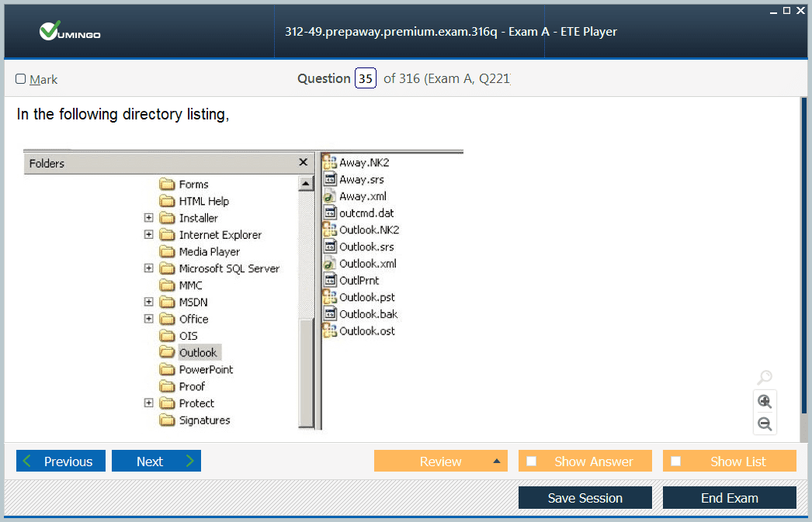Click the OIS folder icon
Viewport: 812px width, 522px height.
167,336
